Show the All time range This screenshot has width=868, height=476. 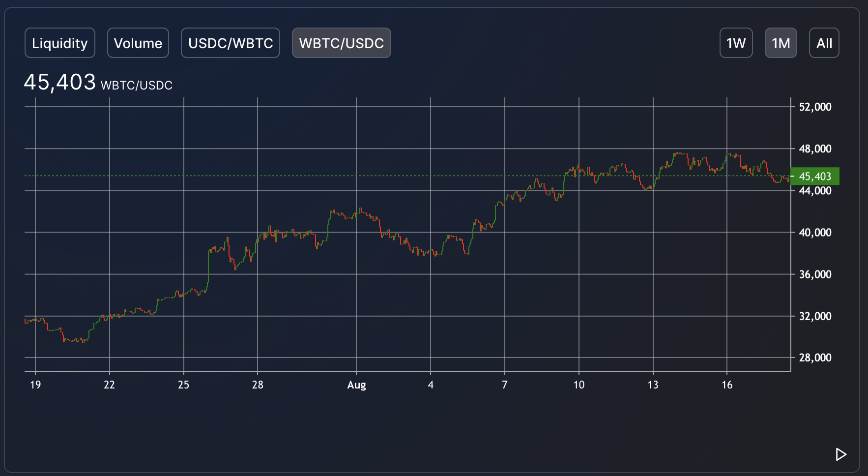coord(824,43)
